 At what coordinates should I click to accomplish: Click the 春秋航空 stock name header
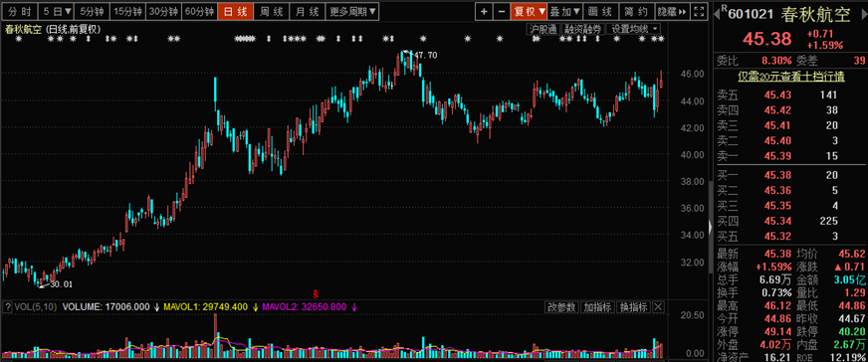815,15
